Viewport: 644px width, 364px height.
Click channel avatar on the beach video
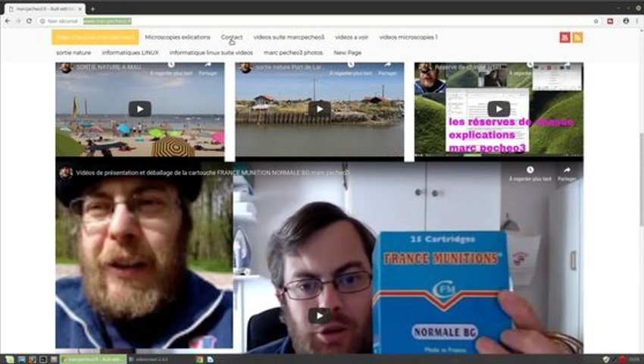[66, 67]
